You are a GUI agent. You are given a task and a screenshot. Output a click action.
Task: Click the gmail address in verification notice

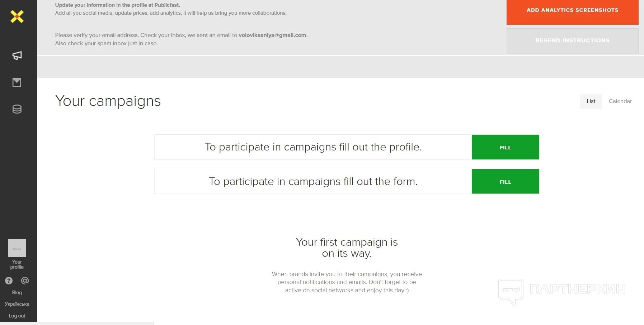[272, 35]
